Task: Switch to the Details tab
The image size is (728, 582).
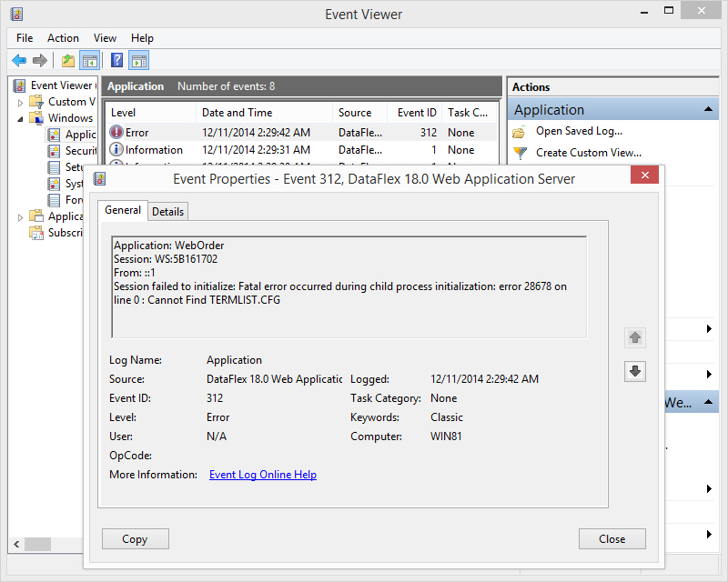Action: [168, 212]
